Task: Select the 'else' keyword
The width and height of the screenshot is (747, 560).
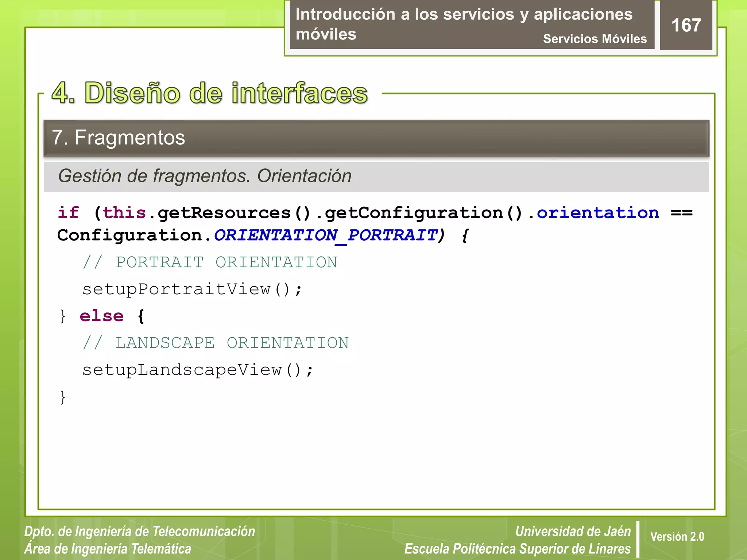Action: pyautogui.click(x=102, y=316)
